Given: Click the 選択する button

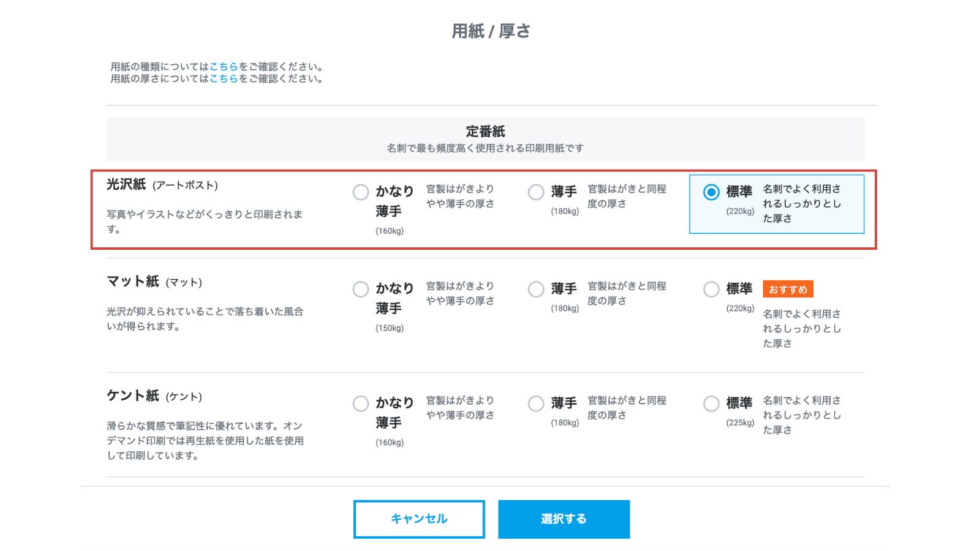Looking at the screenshot, I should pyautogui.click(x=563, y=519).
